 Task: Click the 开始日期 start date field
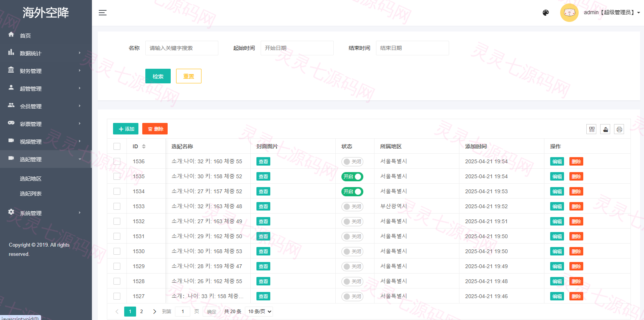(297, 48)
